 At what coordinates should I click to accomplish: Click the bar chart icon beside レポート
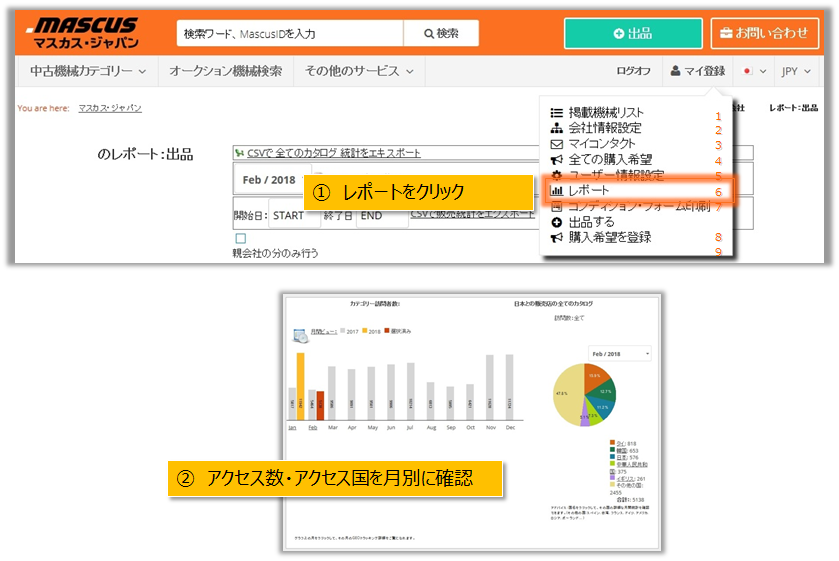coord(557,191)
